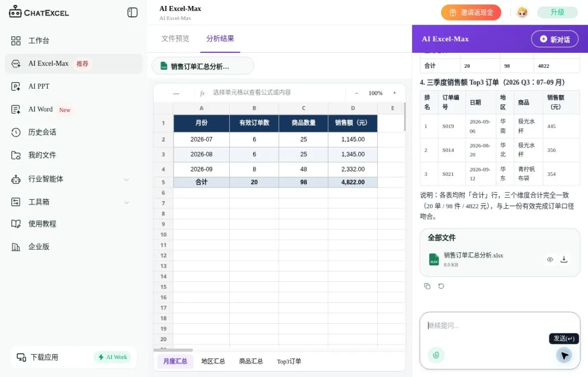The height and width of the screenshot is (377, 588).
Task: Click the 工作台 grid icon
Action: pos(16,41)
